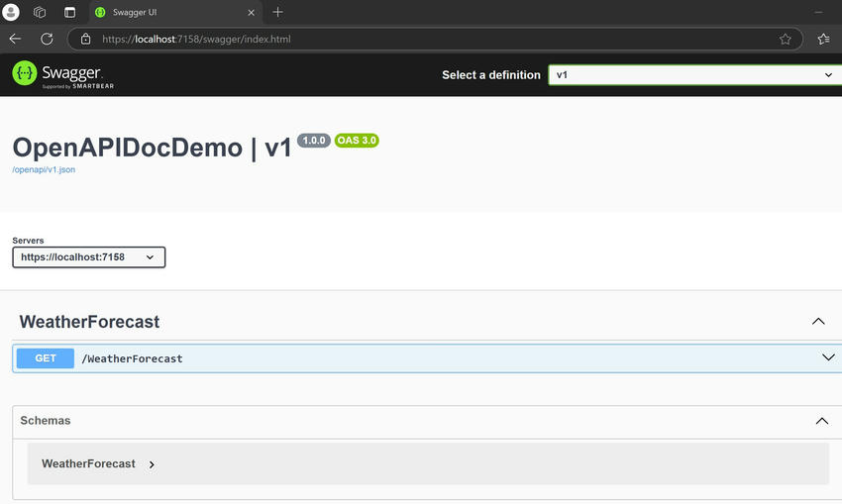This screenshot has height=504, width=842.
Task: Open a new browser tab
Action: (277, 12)
